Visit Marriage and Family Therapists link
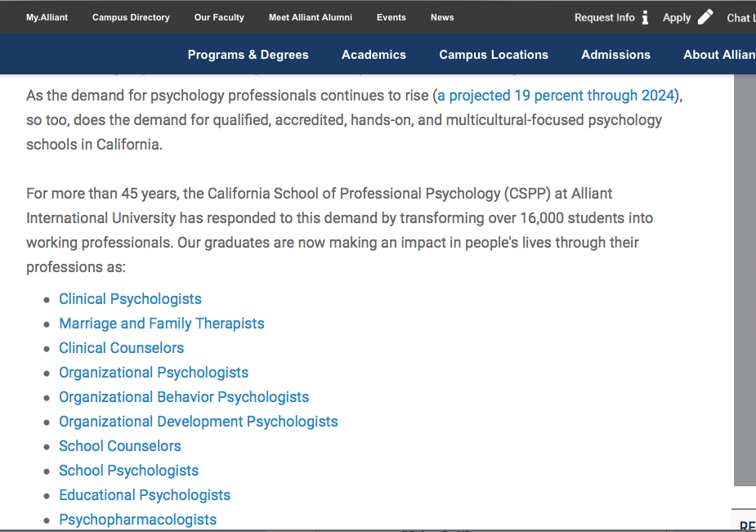This screenshot has width=756, height=532. click(x=162, y=324)
